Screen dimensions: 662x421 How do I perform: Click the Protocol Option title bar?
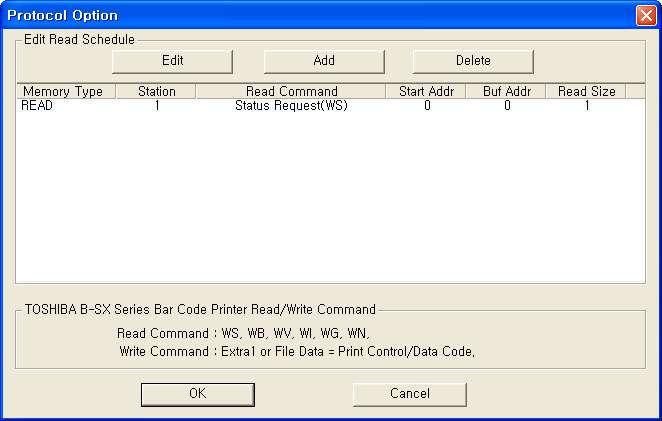pyautogui.click(x=300, y=15)
